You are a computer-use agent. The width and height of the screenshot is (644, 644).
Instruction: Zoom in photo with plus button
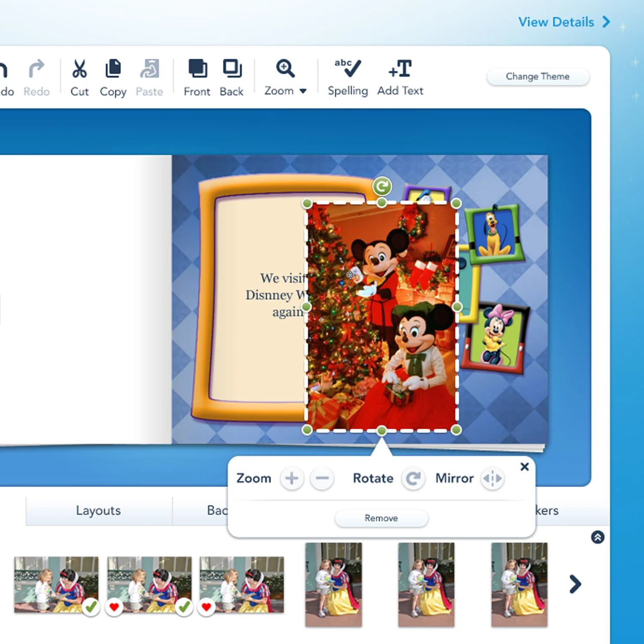[292, 478]
